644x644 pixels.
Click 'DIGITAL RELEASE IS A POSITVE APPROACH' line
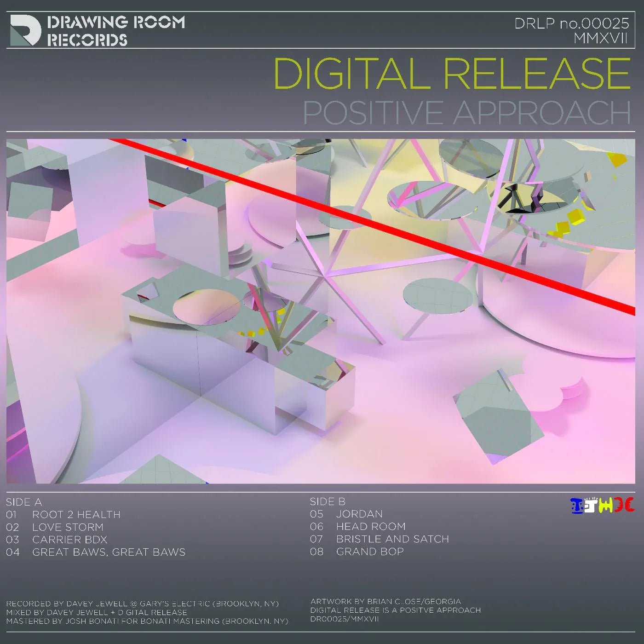pos(396,610)
